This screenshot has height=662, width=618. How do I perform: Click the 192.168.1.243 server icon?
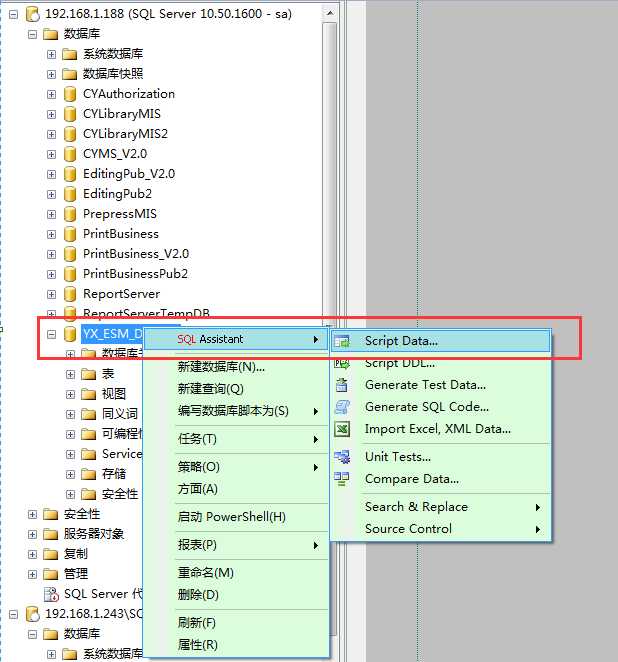pos(33,614)
